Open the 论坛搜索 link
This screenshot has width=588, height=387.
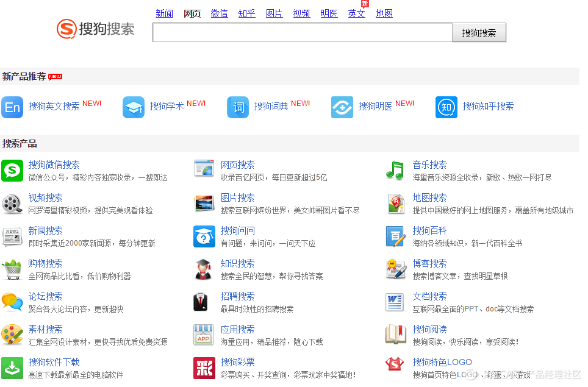[45, 297]
